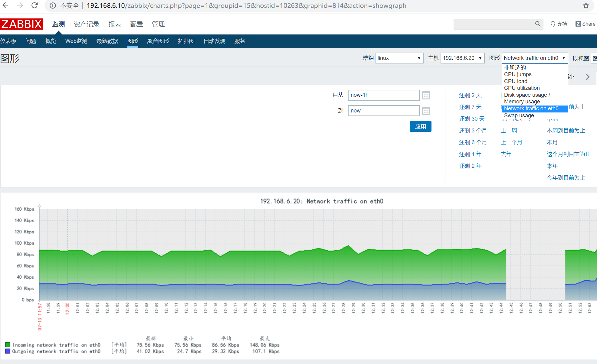The height and width of the screenshot is (364, 597).
Task: Select 还剩 2 天 time range
Action: click(x=470, y=95)
